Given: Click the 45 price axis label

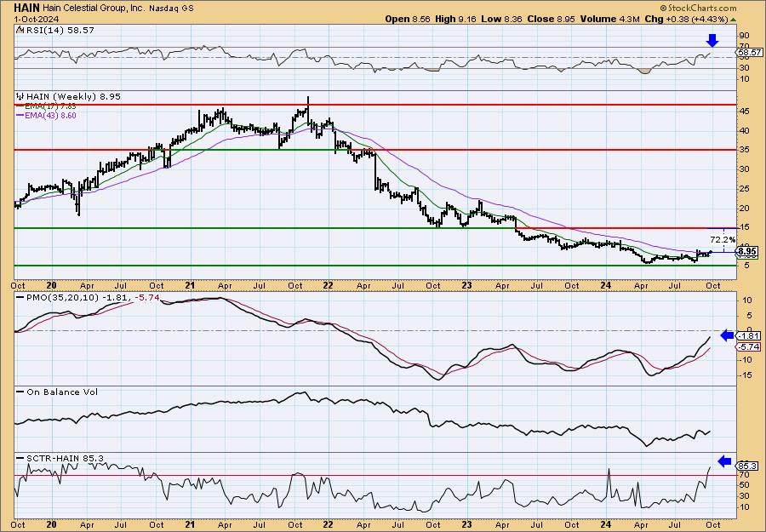Looking at the screenshot, I should coord(744,112).
